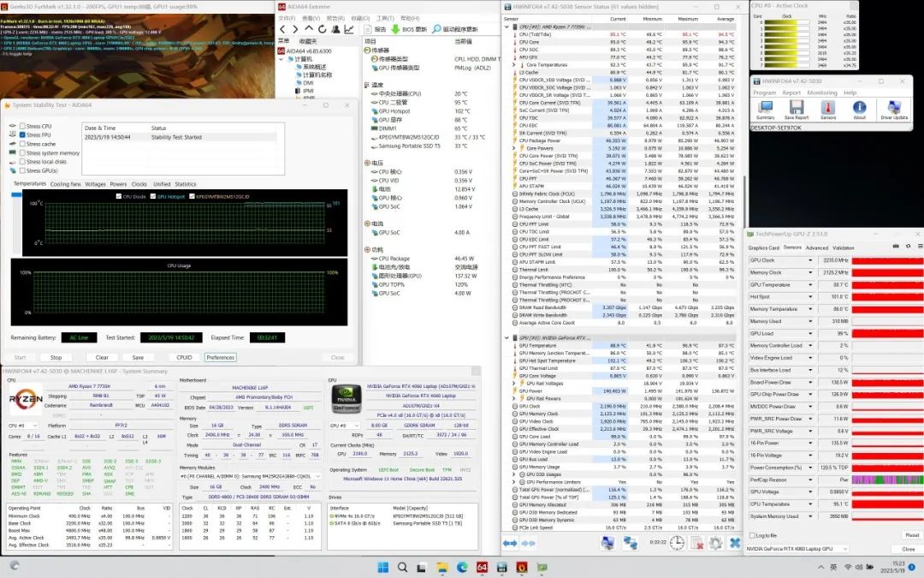Click the forward arrow in AIDA64 toolbar
Image resolution: width=924 pixels, height=578 pixels.
(295, 29)
